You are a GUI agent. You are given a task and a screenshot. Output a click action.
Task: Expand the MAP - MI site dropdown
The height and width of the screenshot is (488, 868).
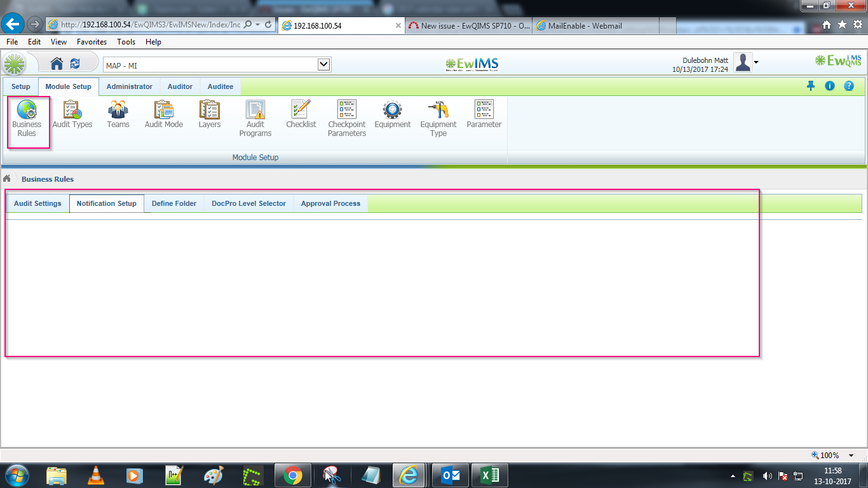tap(324, 64)
